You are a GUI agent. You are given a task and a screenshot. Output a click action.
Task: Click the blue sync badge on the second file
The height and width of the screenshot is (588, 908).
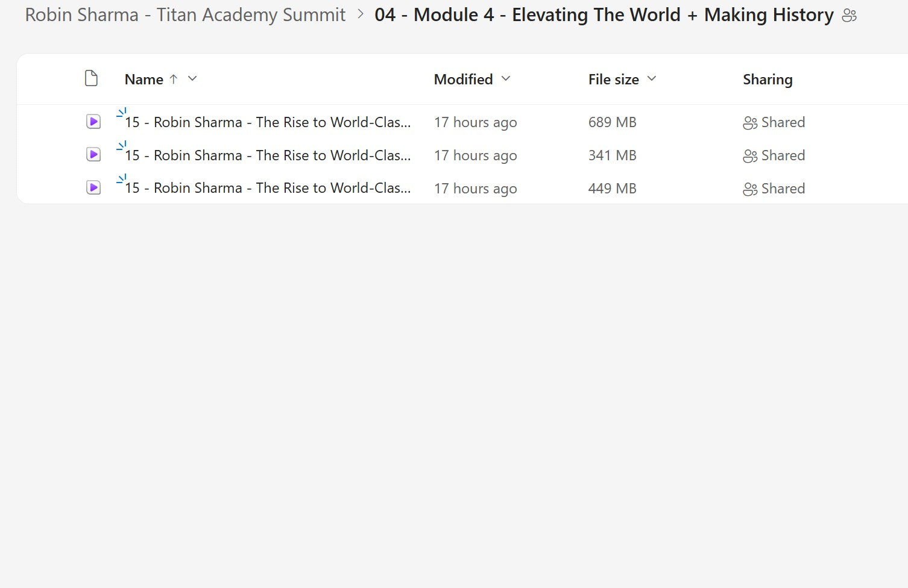tap(122, 146)
